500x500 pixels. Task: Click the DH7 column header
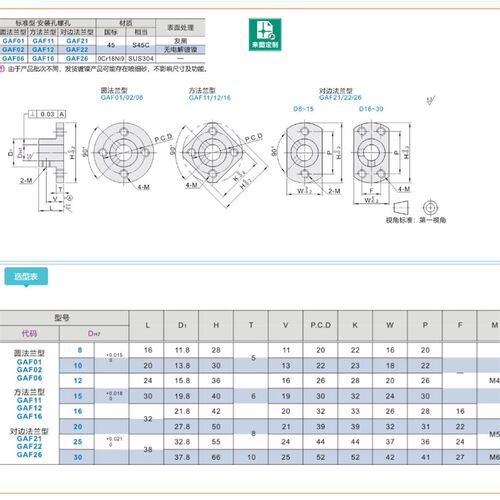94,334
